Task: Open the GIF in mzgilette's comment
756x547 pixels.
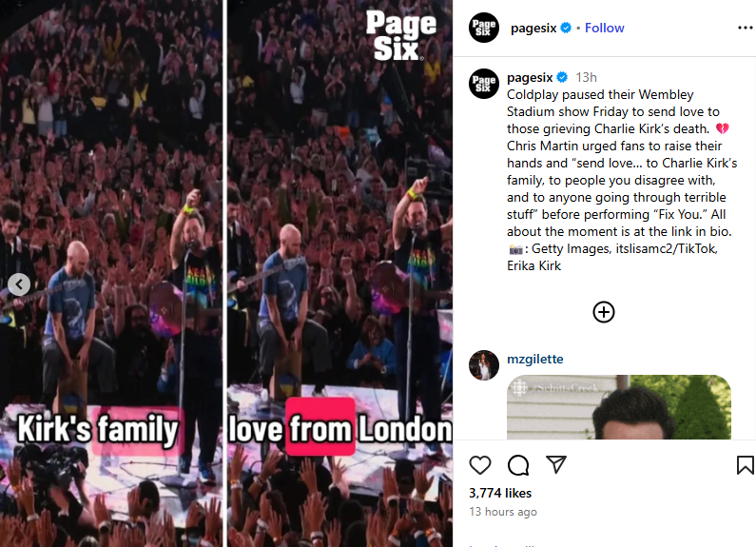Action: coord(619,406)
